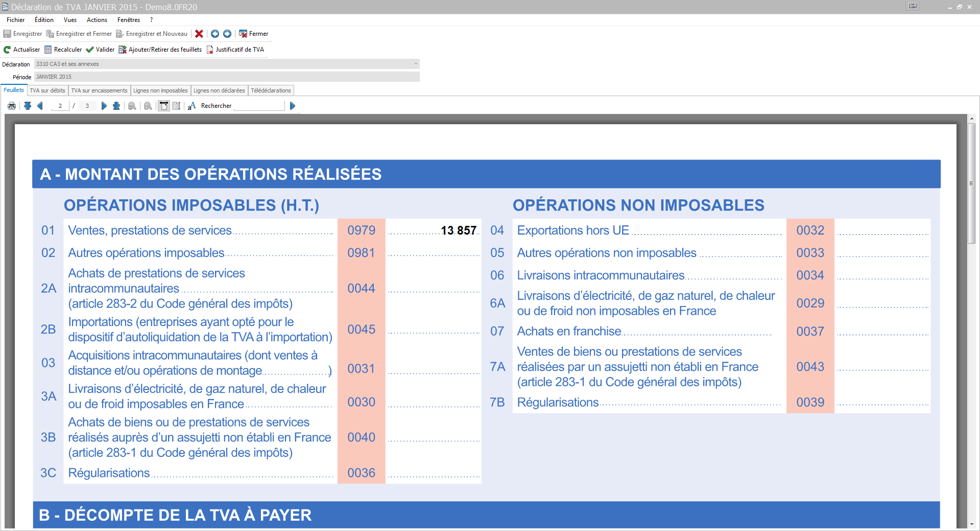980x531 pixels.
Task: Click the current page number field
Action: click(x=60, y=106)
